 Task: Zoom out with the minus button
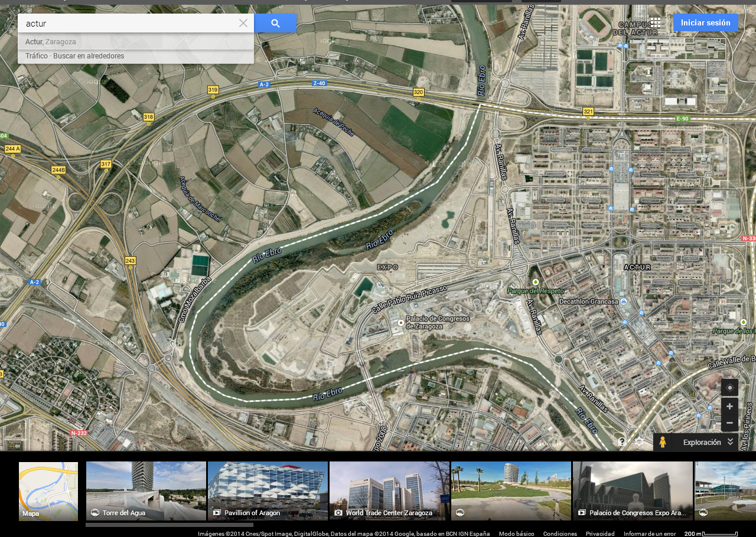pyautogui.click(x=729, y=423)
